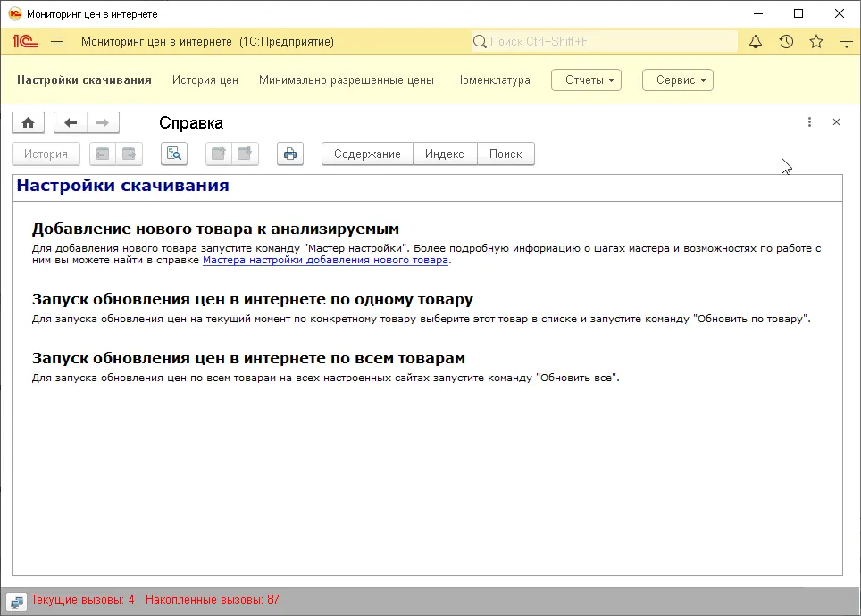Open the panel settings menu at top right

coord(846,42)
